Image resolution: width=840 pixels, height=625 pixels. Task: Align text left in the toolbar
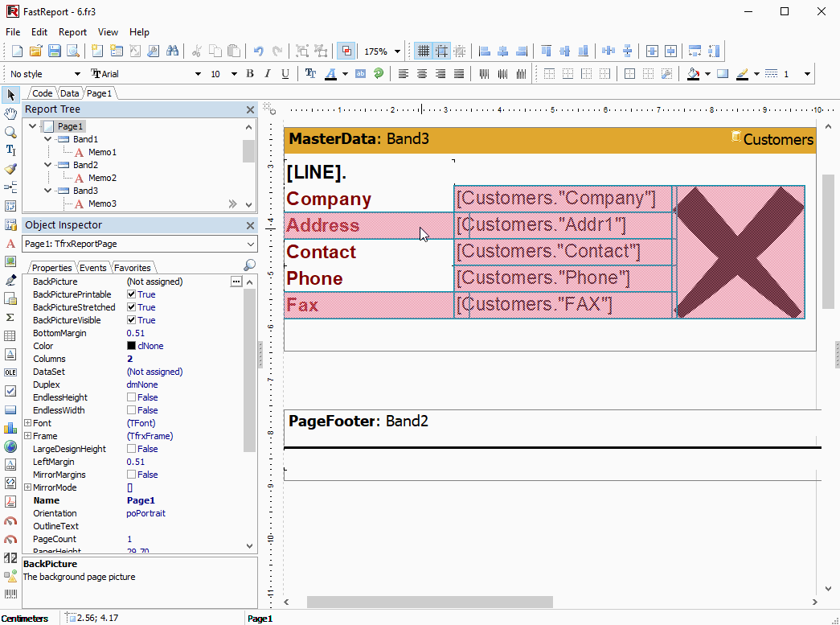coord(404,73)
